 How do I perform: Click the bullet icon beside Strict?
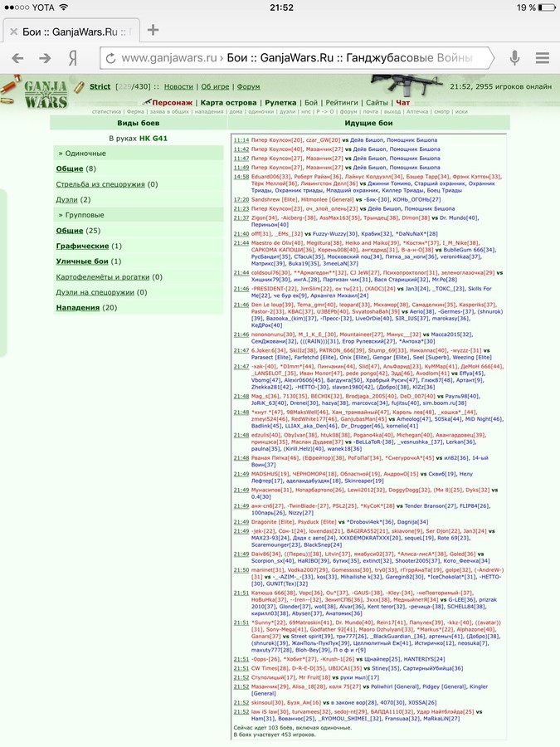point(79,86)
